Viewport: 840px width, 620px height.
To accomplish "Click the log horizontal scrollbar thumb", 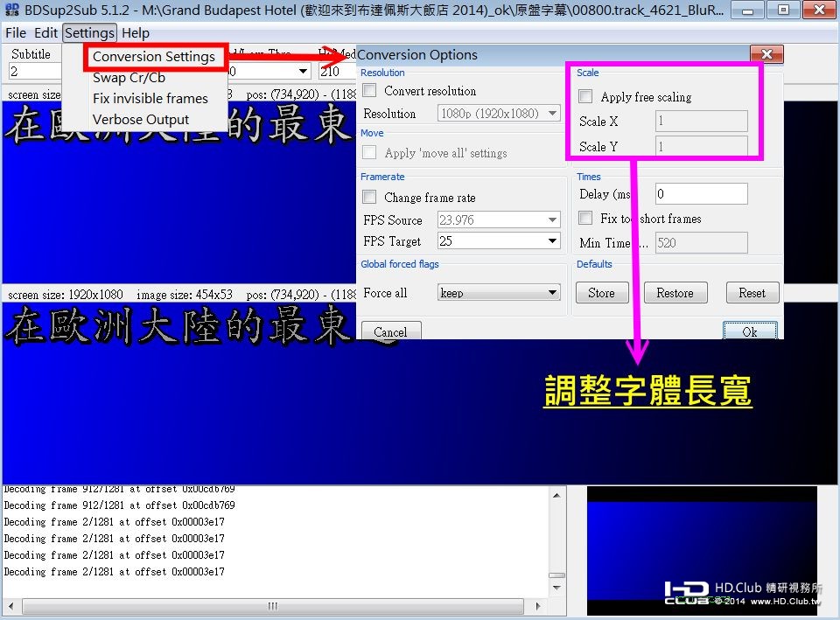I will click(273, 606).
